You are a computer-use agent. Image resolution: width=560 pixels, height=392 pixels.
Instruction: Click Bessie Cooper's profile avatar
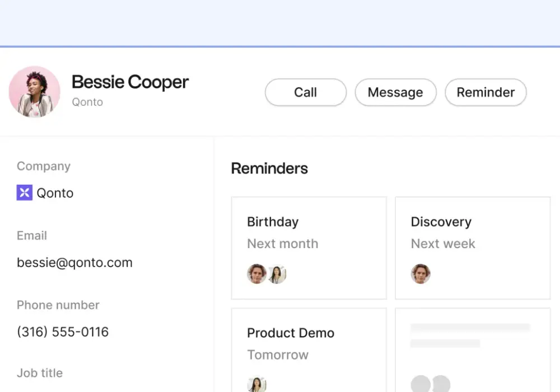tap(35, 92)
